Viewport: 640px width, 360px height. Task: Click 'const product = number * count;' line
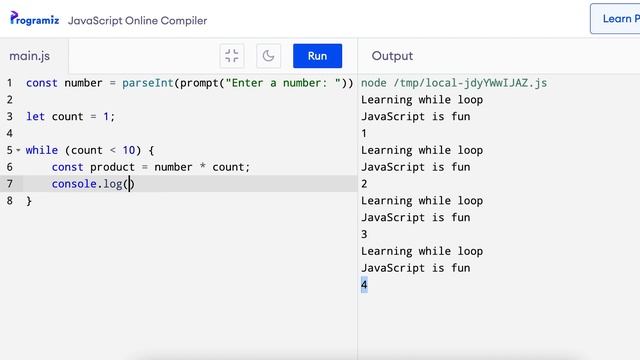click(x=151, y=167)
